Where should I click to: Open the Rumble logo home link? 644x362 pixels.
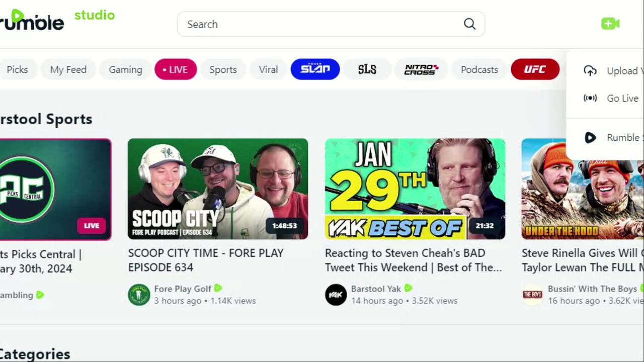pyautogui.click(x=32, y=20)
